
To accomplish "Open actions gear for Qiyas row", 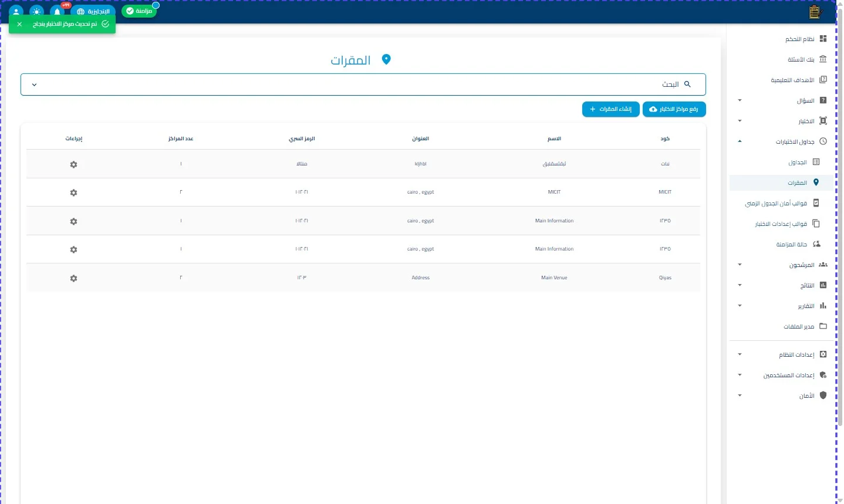I will 73,278.
